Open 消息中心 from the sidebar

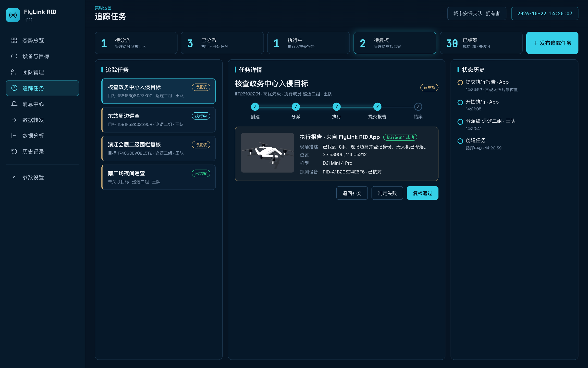pos(42,104)
